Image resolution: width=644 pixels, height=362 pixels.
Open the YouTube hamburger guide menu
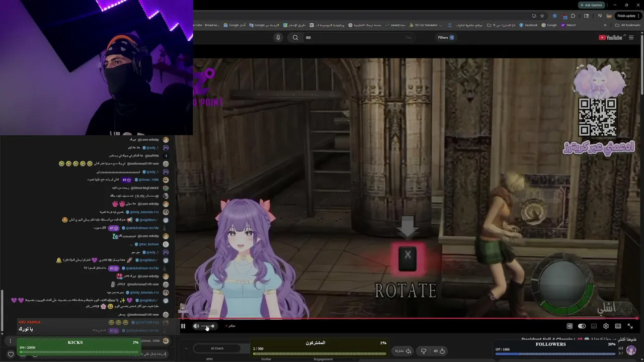(631, 38)
